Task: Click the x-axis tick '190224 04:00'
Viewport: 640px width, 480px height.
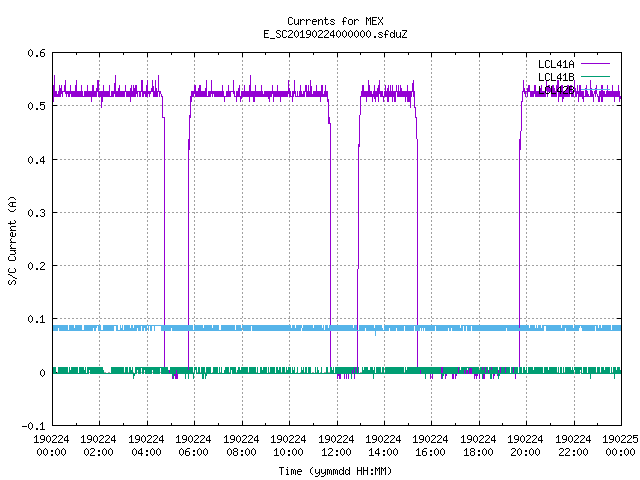Action: 146,446
